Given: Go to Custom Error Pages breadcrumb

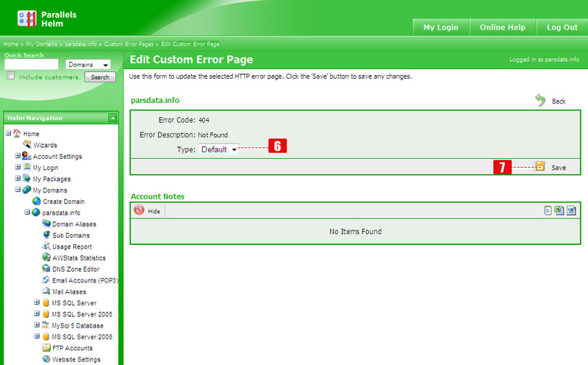Looking at the screenshot, I should [x=129, y=44].
